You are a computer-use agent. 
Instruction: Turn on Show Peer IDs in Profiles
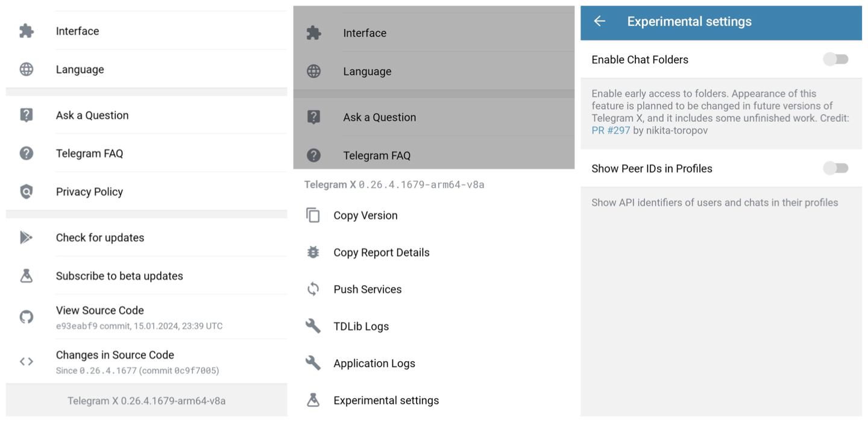coord(835,168)
